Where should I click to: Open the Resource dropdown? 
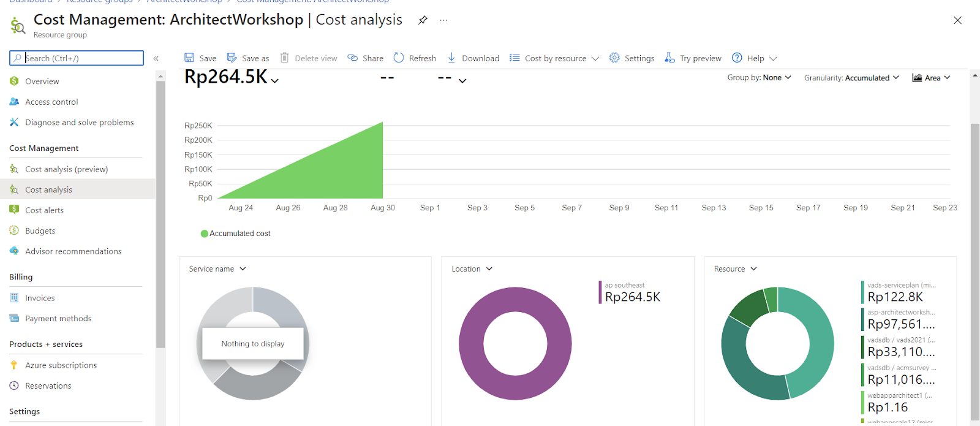(736, 269)
